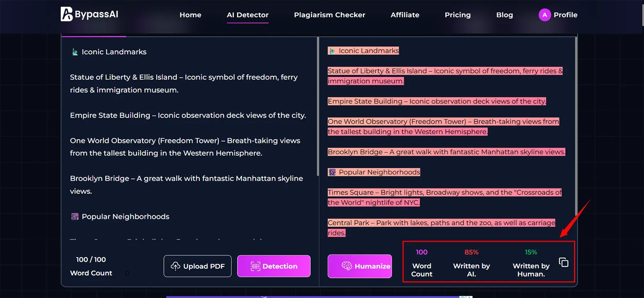Click the highlighted 'Iconic Landmarks' heading in results
Image resolution: width=644 pixels, height=298 pixels.
363,51
